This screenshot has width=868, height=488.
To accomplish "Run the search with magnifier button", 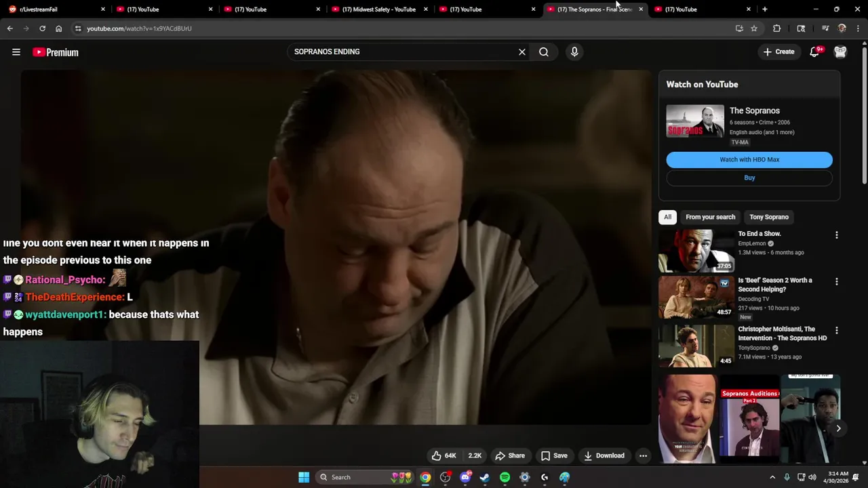I will tap(544, 52).
